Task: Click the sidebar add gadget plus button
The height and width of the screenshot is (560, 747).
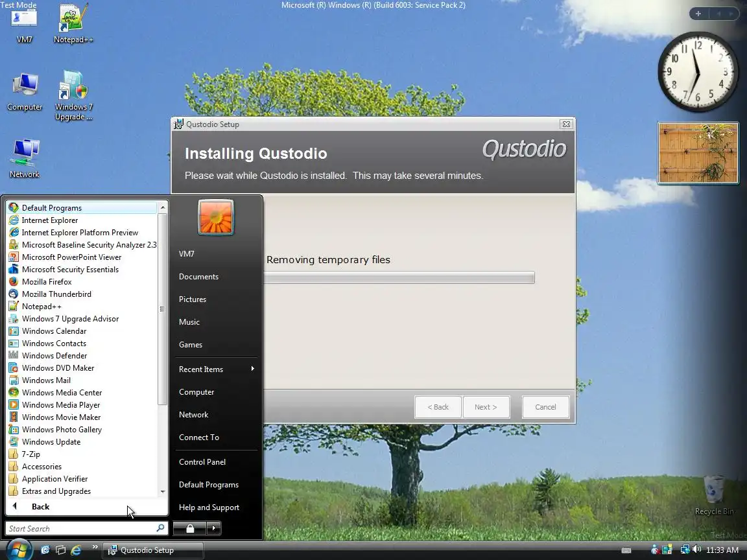Action: [698, 14]
